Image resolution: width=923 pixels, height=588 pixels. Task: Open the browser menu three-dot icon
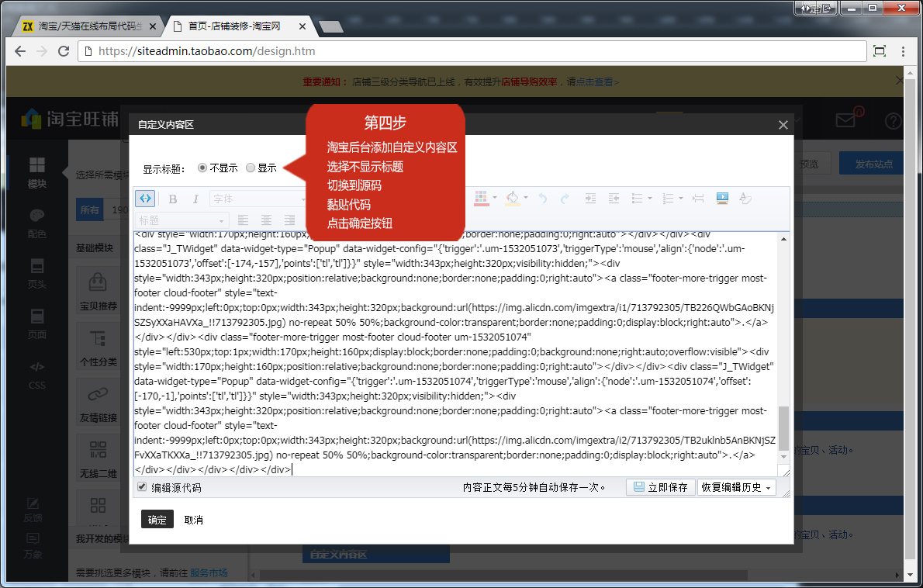[903, 51]
